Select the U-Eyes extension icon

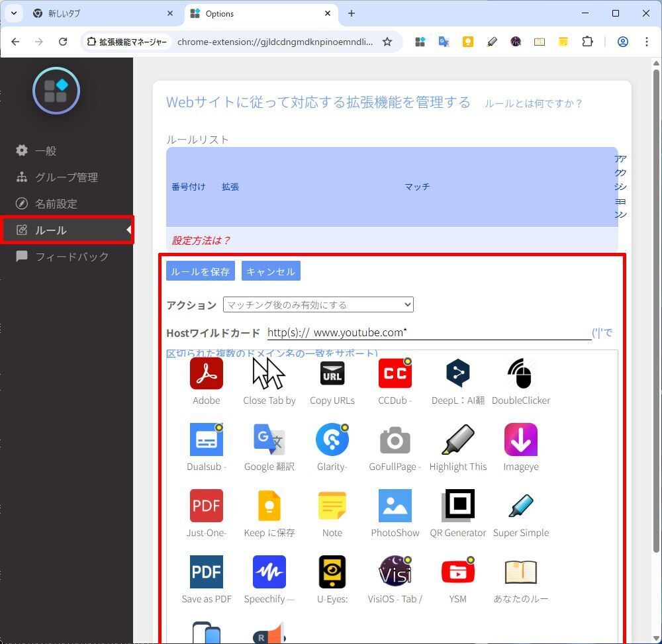coord(332,572)
